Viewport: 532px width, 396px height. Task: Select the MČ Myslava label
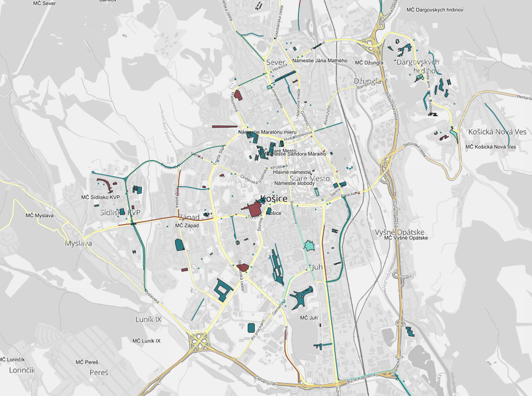[40, 215]
